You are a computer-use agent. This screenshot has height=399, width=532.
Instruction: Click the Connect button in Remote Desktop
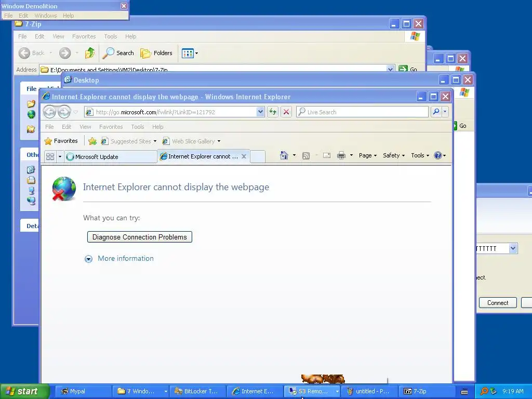[x=498, y=303]
